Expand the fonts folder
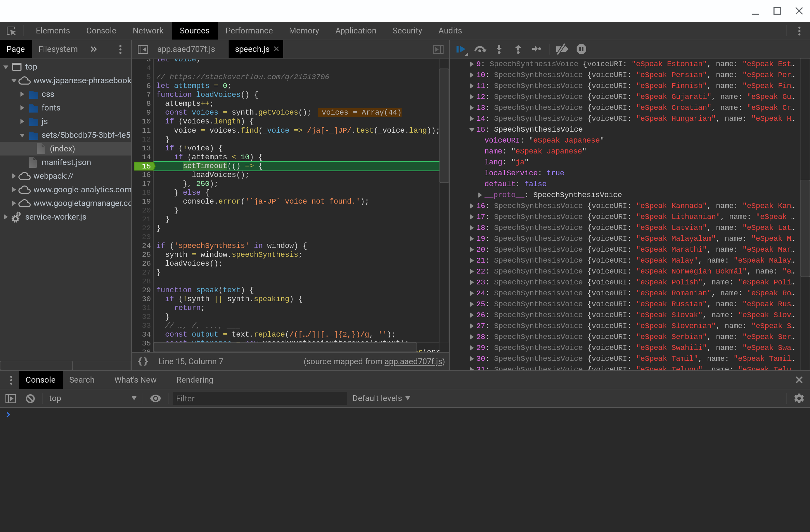 (22, 108)
